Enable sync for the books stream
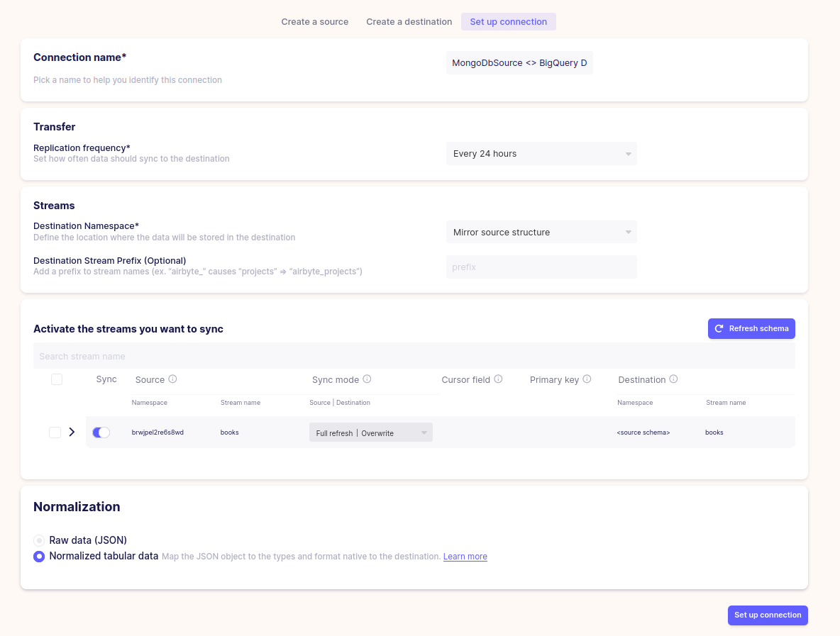 pos(101,432)
